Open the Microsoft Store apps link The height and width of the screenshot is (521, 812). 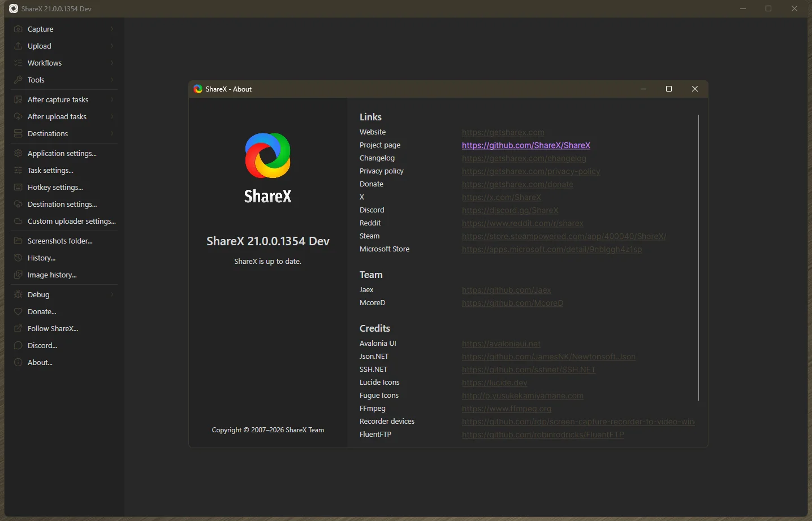click(x=552, y=249)
